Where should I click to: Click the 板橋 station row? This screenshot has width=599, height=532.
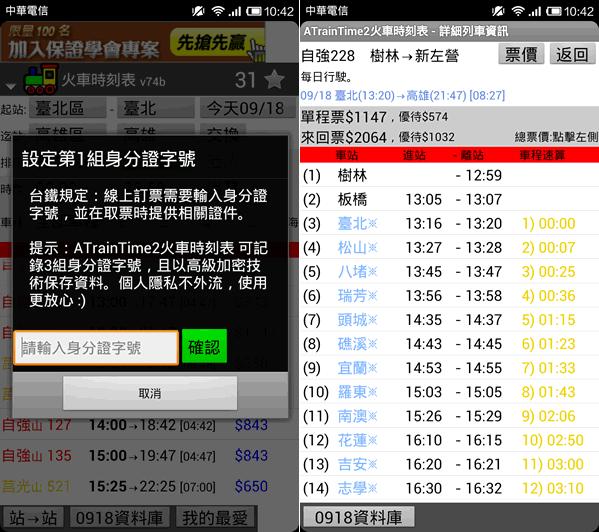point(449,199)
